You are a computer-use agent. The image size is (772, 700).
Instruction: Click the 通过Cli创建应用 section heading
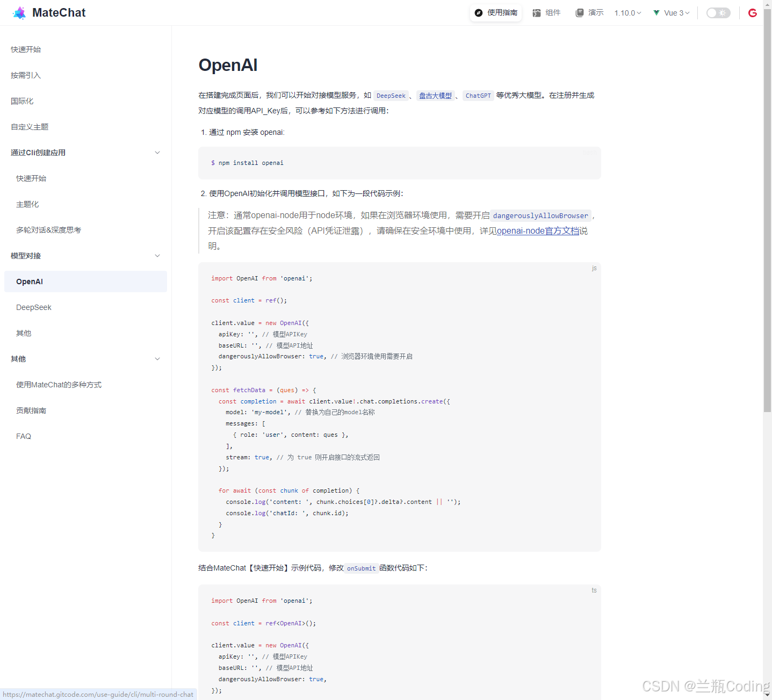coord(38,153)
